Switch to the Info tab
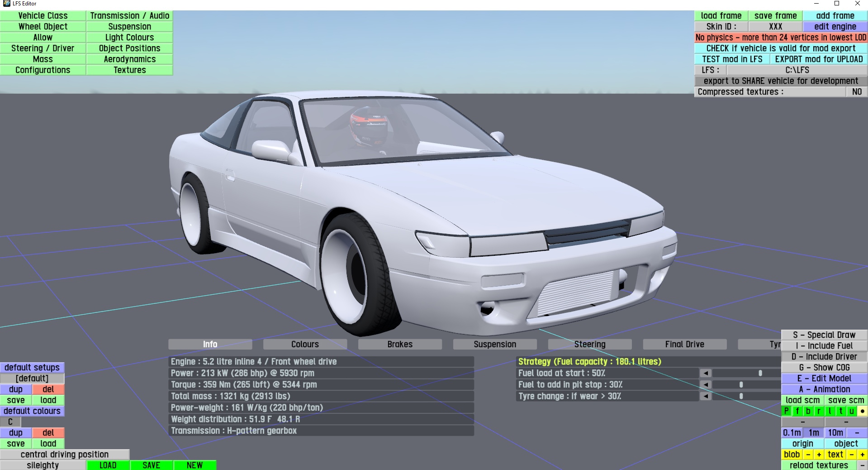This screenshot has height=470, width=868. coord(210,345)
